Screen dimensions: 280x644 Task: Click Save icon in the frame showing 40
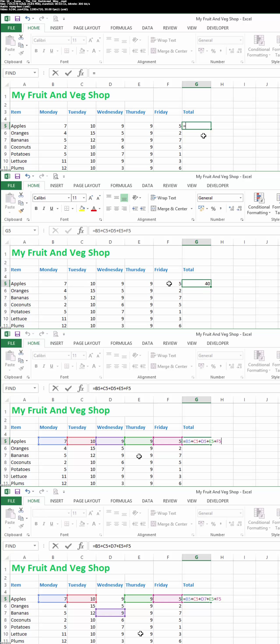click(17, 176)
